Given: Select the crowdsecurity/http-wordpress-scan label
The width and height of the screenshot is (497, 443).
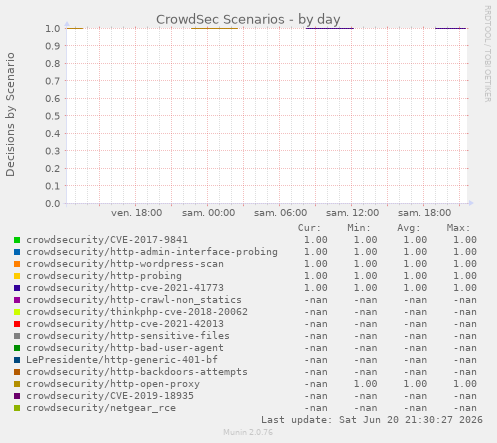Looking at the screenshot, I should click(x=125, y=264).
